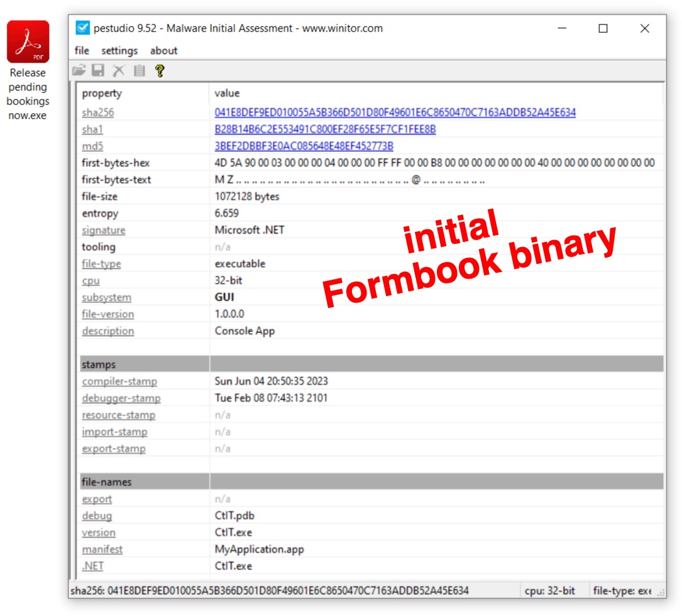Click the signature property link

[x=104, y=230]
